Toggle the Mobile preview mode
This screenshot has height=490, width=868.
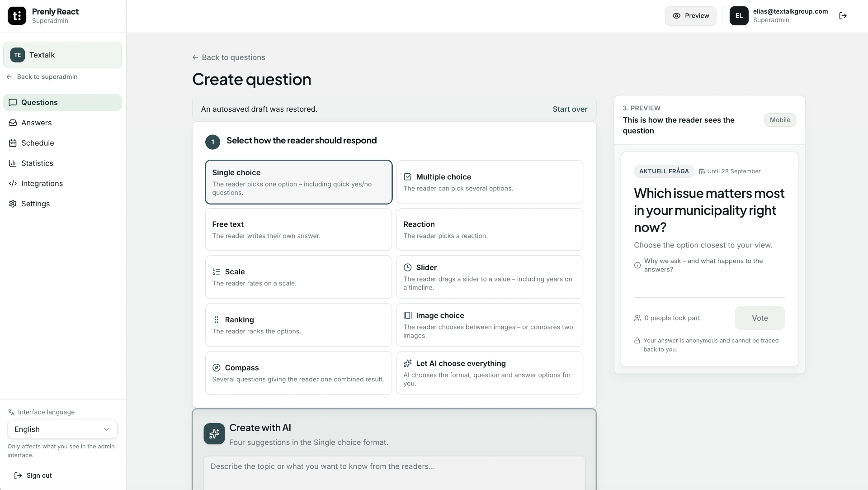[780, 120]
